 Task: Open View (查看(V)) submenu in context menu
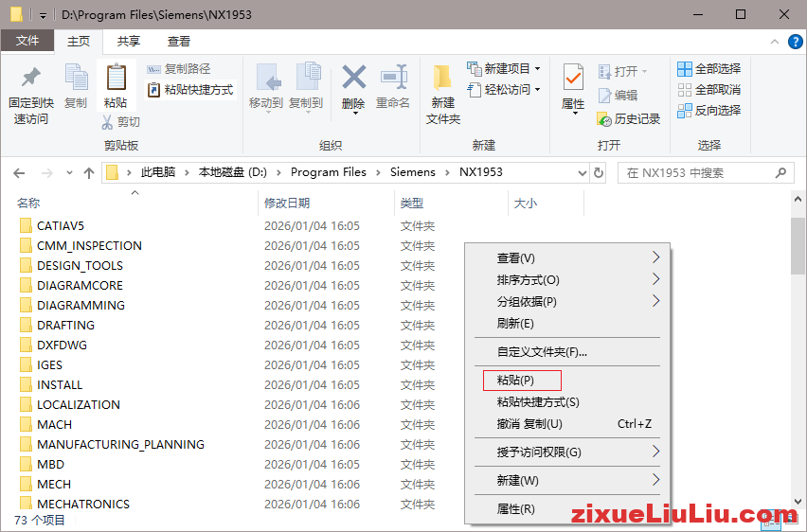click(x=567, y=258)
